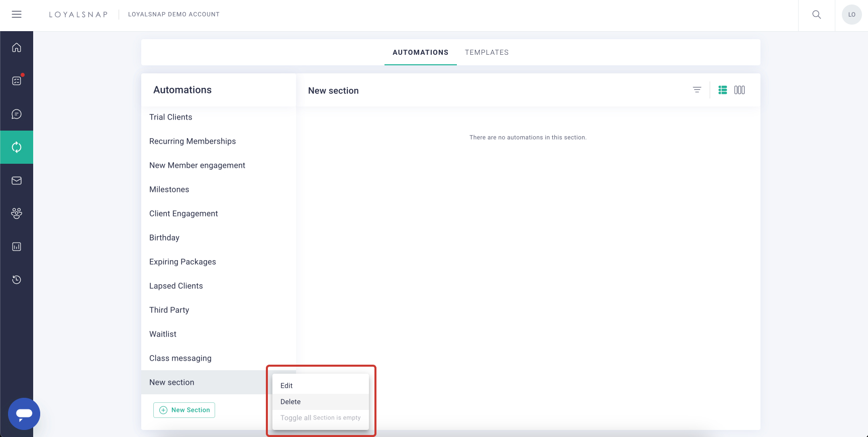The width and height of the screenshot is (868, 437).
Task: Switch to the Automations tab
Action: pos(421,52)
